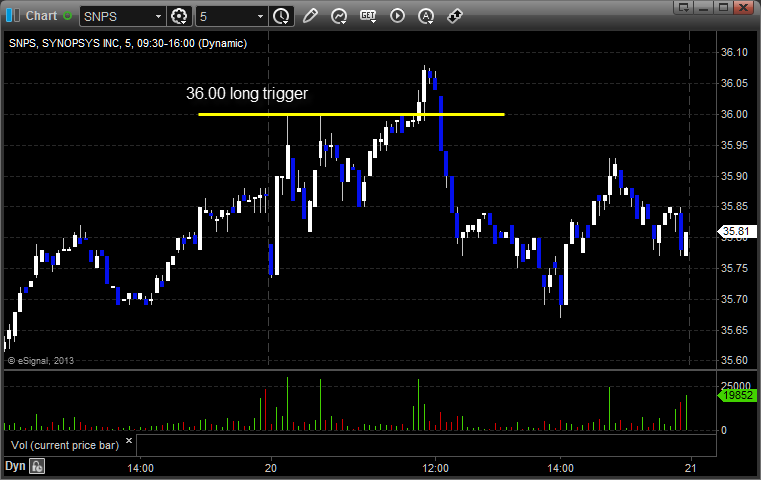
Task: Open the studies chart-line icon menu
Action: tap(339, 16)
